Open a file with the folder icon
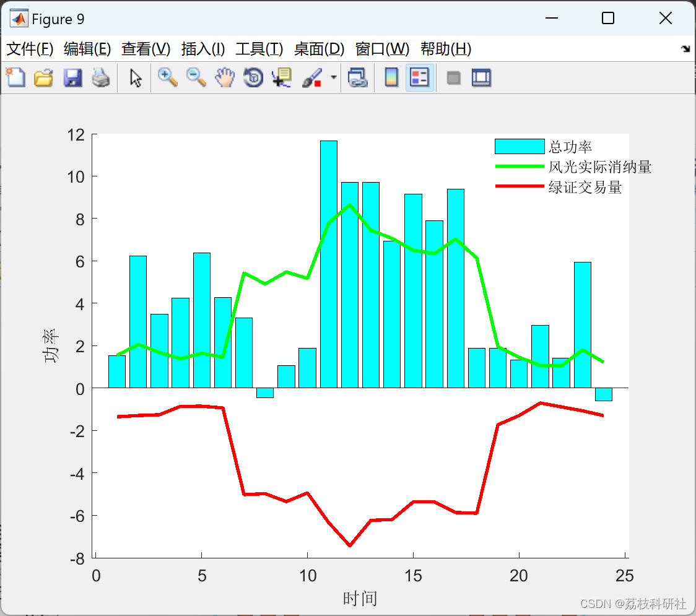The image size is (696, 616). pos(43,77)
